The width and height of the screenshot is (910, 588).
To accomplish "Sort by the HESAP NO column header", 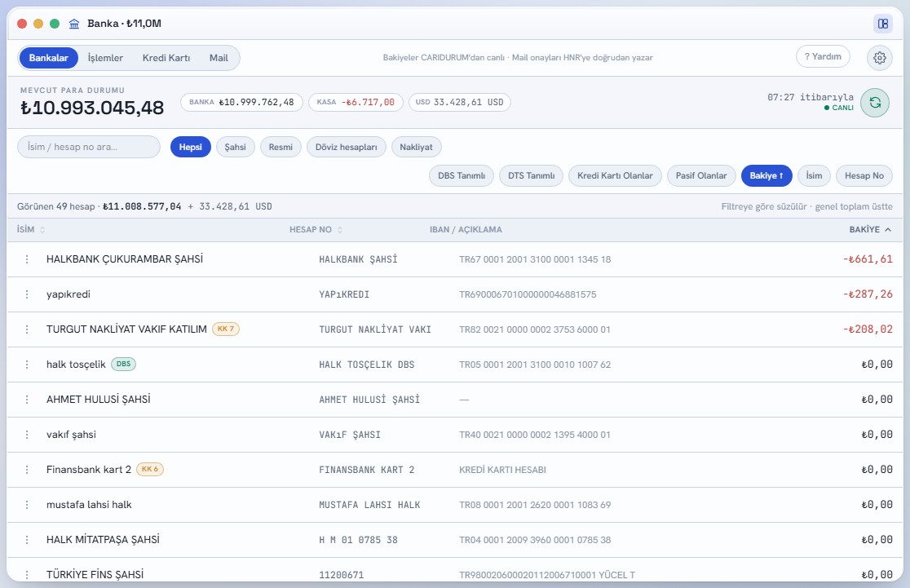I will (x=316, y=230).
